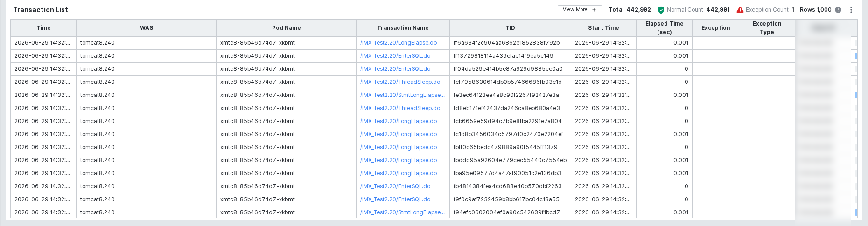Click the Transaction Name column header

pyautogui.click(x=403, y=28)
